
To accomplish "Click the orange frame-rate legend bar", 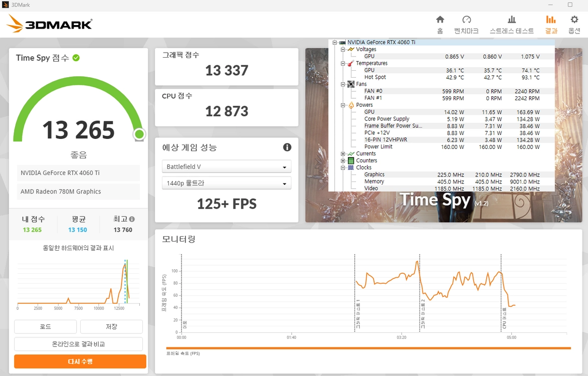I will coord(368,348).
